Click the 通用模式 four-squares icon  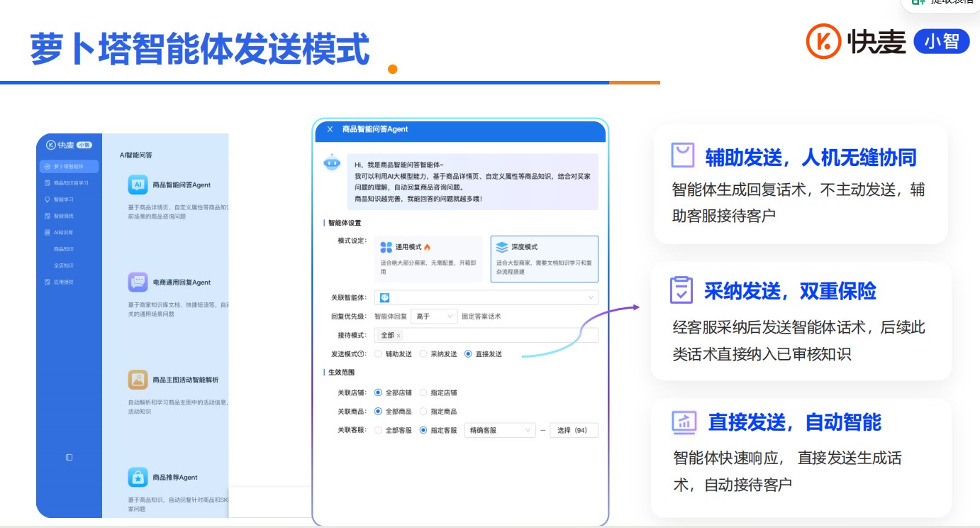(x=386, y=247)
